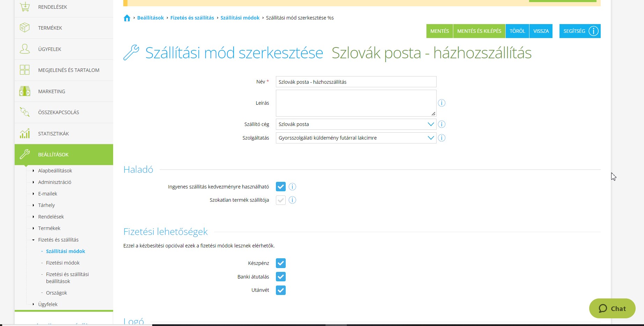Image resolution: width=644 pixels, height=326 pixels.
Task: Click info icon beside Szokatlan termék szállítója
Action: click(x=292, y=200)
